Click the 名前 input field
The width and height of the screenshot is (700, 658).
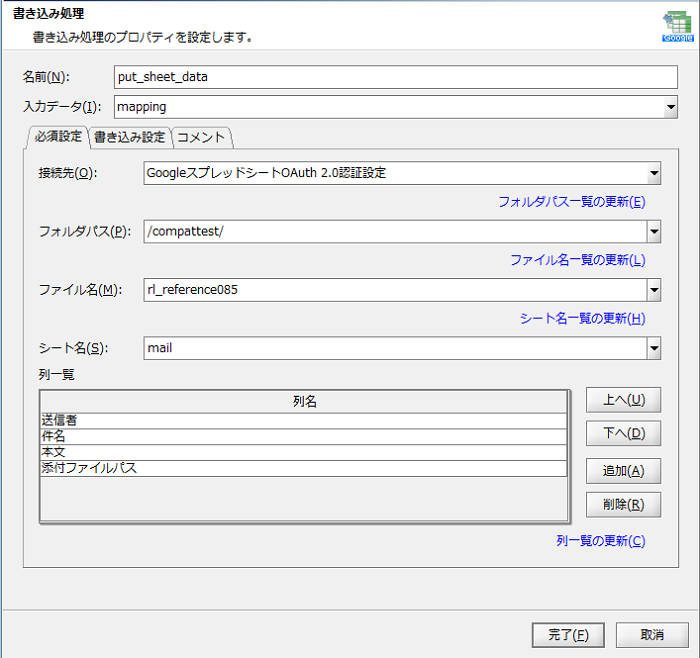point(396,77)
